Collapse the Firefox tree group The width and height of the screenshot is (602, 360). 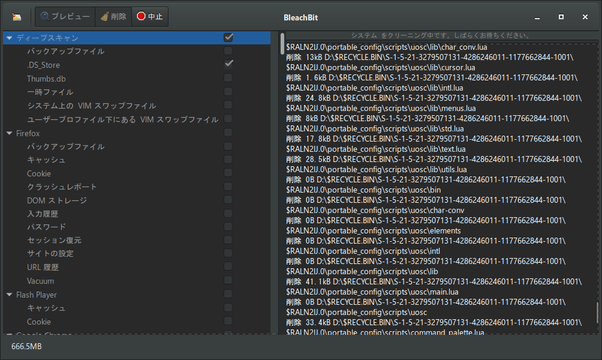[9, 133]
